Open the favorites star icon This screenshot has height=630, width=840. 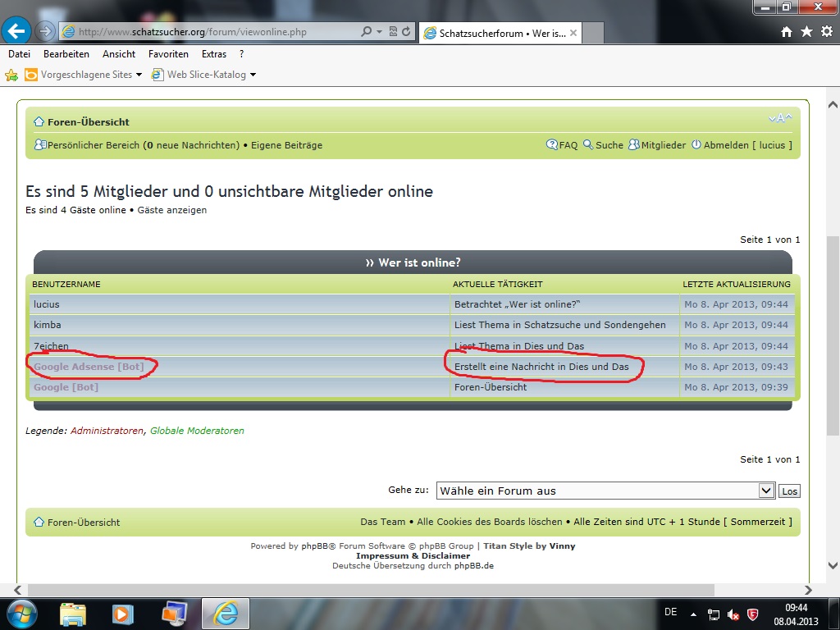pos(806,31)
